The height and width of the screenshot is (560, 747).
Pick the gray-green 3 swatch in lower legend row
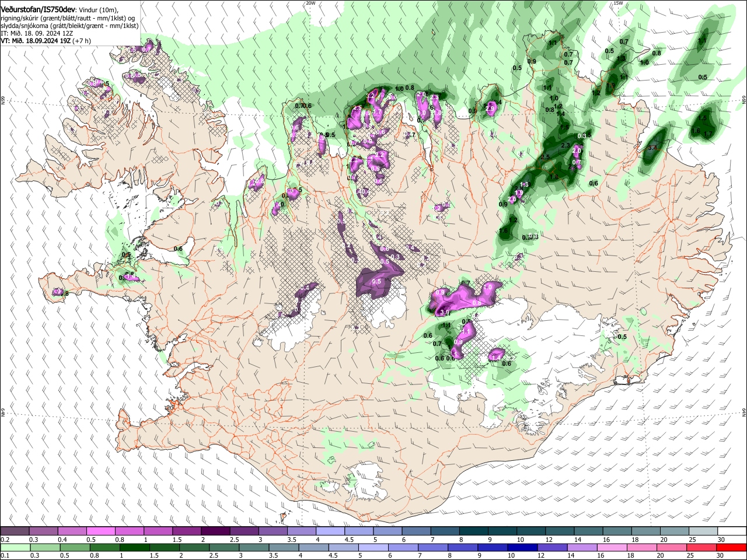pos(254,547)
